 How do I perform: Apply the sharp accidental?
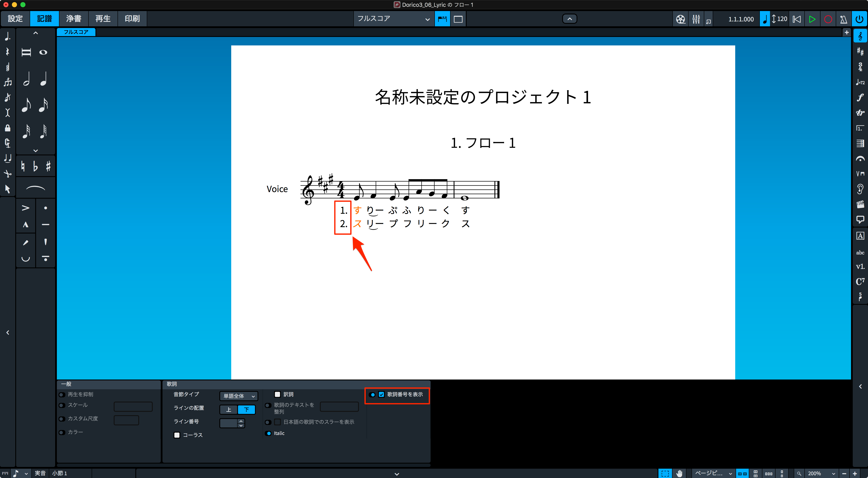pyautogui.click(x=48, y=166)
